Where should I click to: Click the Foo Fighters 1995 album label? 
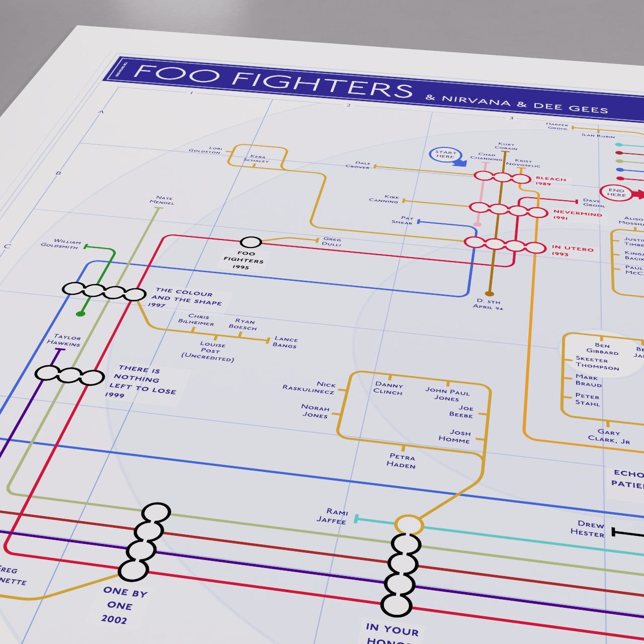pyautogui.click(x=244, y=260)
